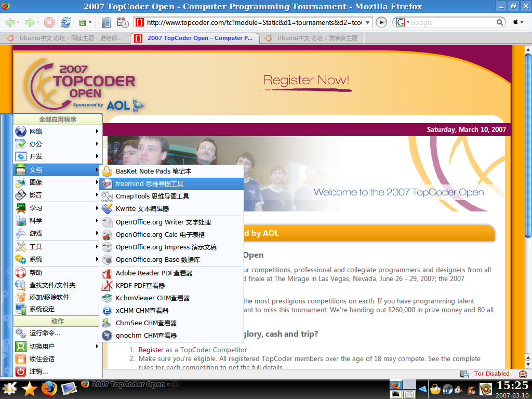The width and height of the screenshot is (532, 399).
Task: Click the Greasemonkey monkey status icon
Action: click(x=523, y=374)
